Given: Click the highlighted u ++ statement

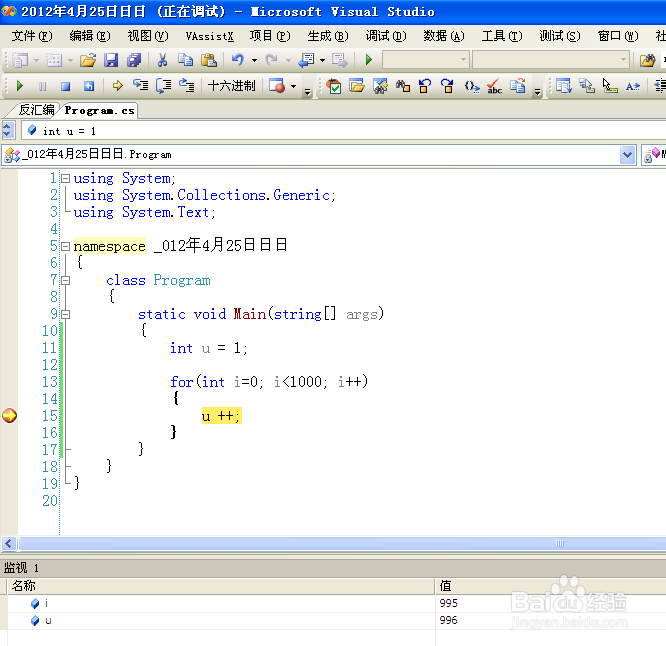Looking at the screenshot, I should (x=221, y=416).
